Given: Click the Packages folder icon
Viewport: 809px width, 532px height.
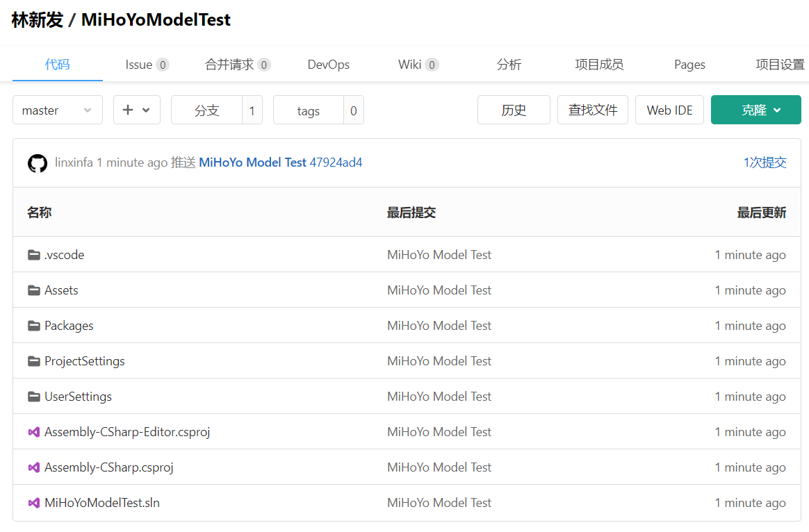Looking at the screenshot, I should (x=34, y=326).
